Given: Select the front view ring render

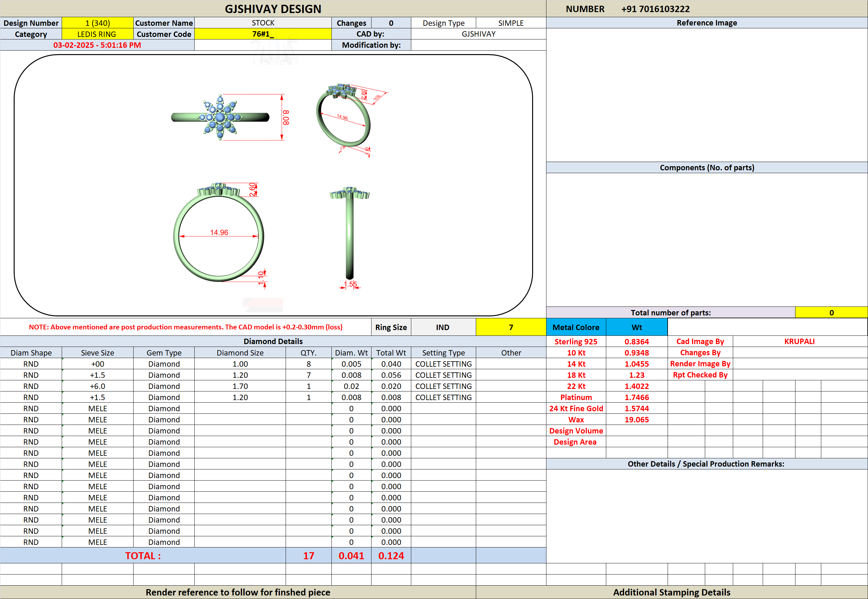Looking at the screenshot, I should tap(219, 232).
